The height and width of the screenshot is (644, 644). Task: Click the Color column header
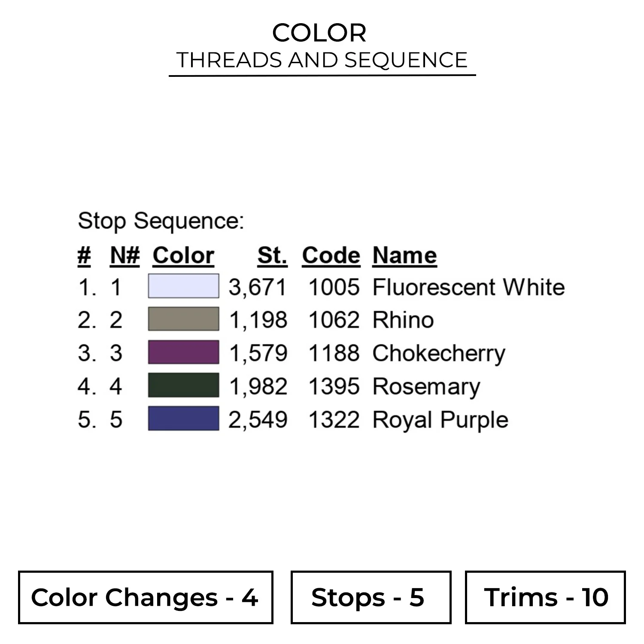point(183,255)
